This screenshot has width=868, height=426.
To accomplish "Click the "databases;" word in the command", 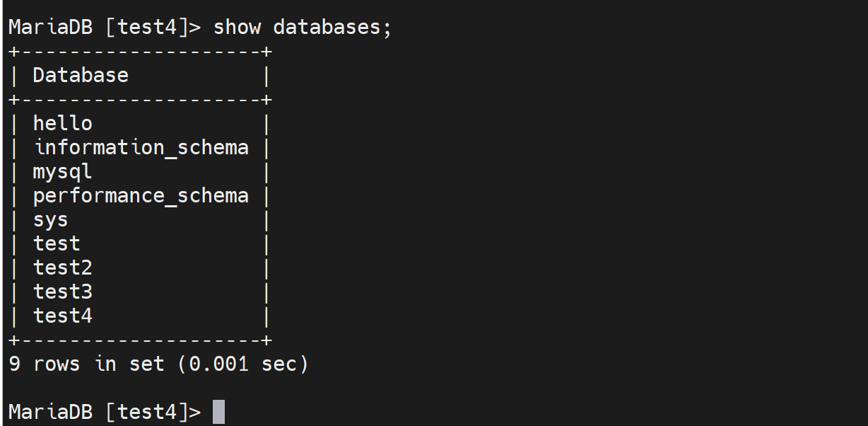I will click(332, 28).
